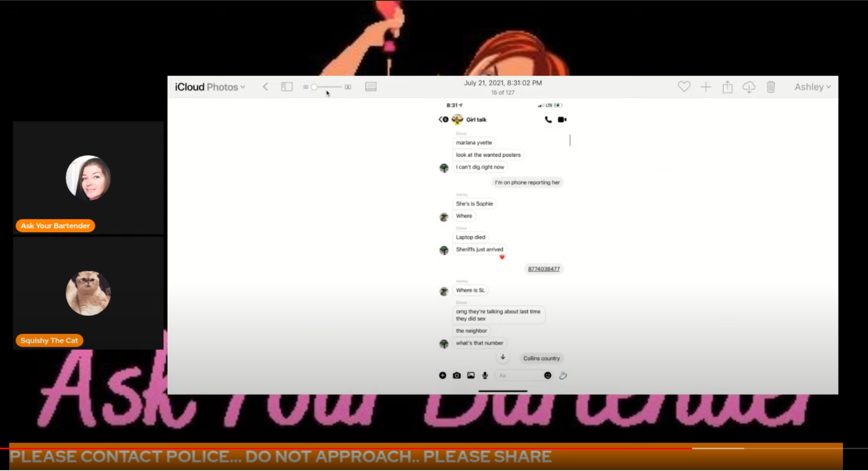Click the 'Laptop died' message
868x471 pixels.
(470, 237)
